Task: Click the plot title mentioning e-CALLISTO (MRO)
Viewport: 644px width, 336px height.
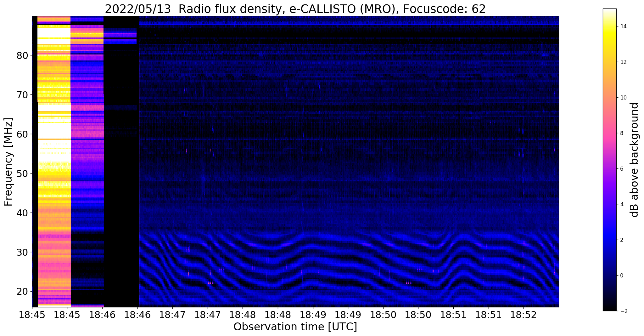Action: click(295, 9)
